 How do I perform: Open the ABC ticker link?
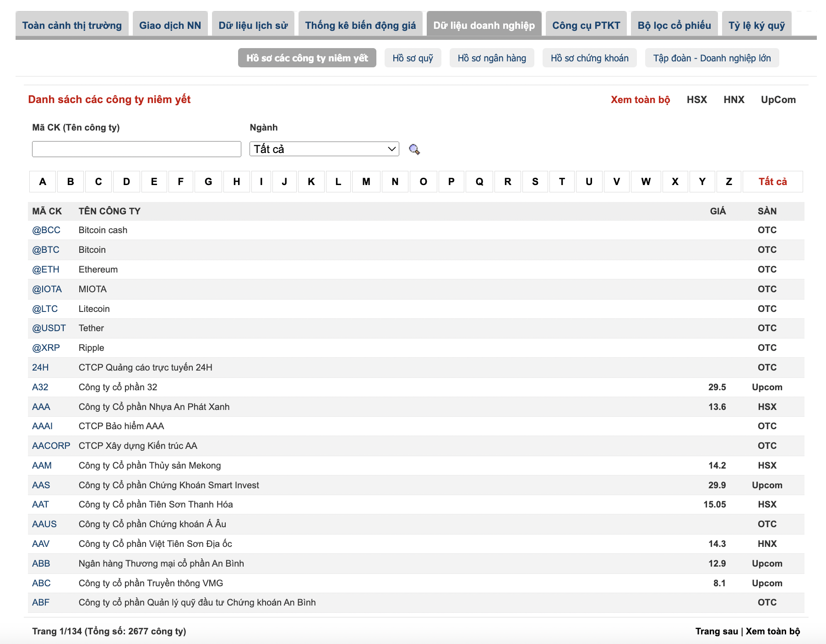[41, 583]
